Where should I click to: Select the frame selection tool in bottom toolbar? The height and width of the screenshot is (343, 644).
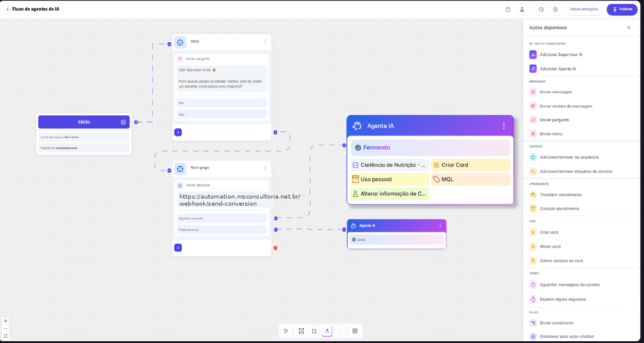coord(301,331)
